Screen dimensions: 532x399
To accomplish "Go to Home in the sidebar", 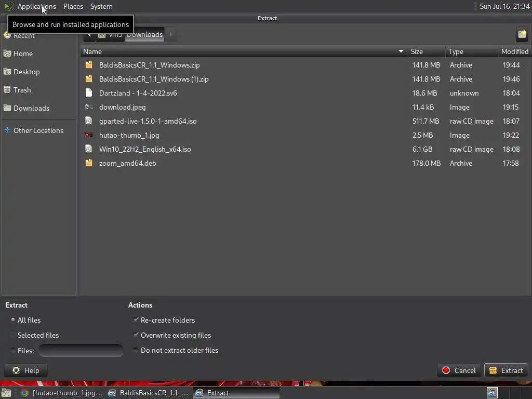I will click(23, 54).
